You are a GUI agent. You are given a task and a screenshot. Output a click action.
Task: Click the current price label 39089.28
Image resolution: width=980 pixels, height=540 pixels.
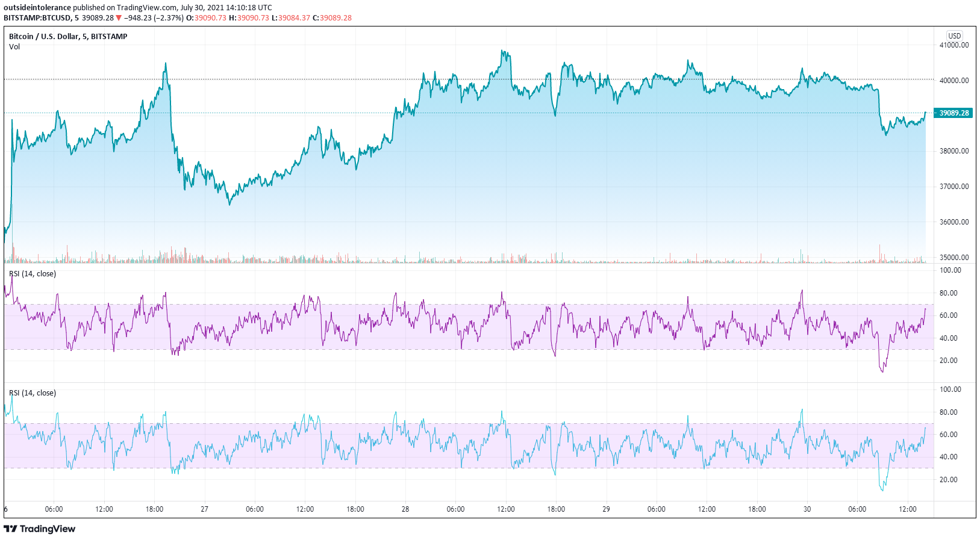(x=953, y=113)
